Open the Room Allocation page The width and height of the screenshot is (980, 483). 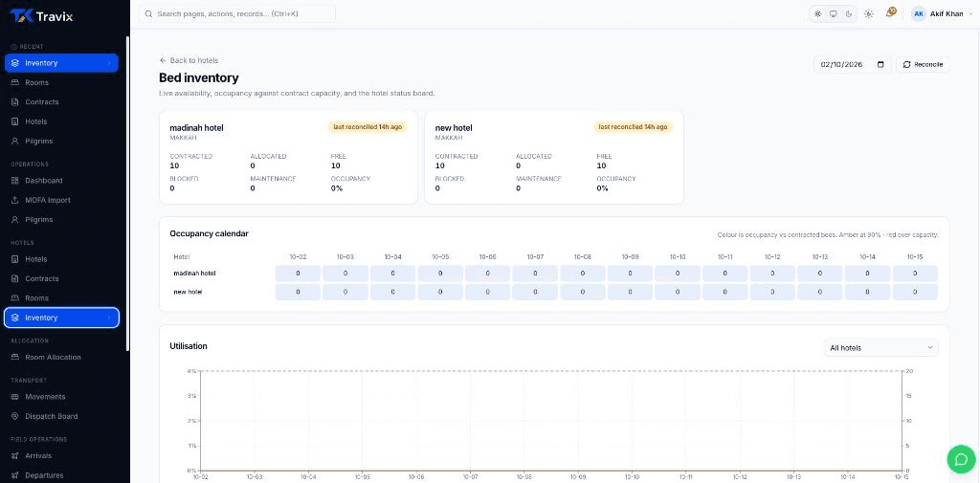tap(61, 358)
